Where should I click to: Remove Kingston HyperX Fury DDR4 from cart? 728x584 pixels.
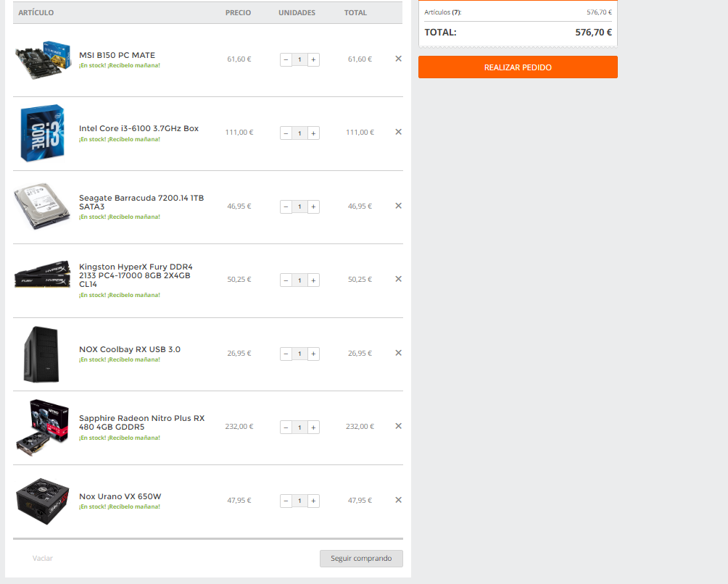pos(398,279)
